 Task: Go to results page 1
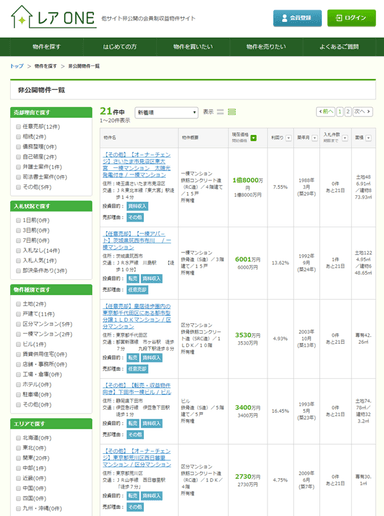pos(340,111)
